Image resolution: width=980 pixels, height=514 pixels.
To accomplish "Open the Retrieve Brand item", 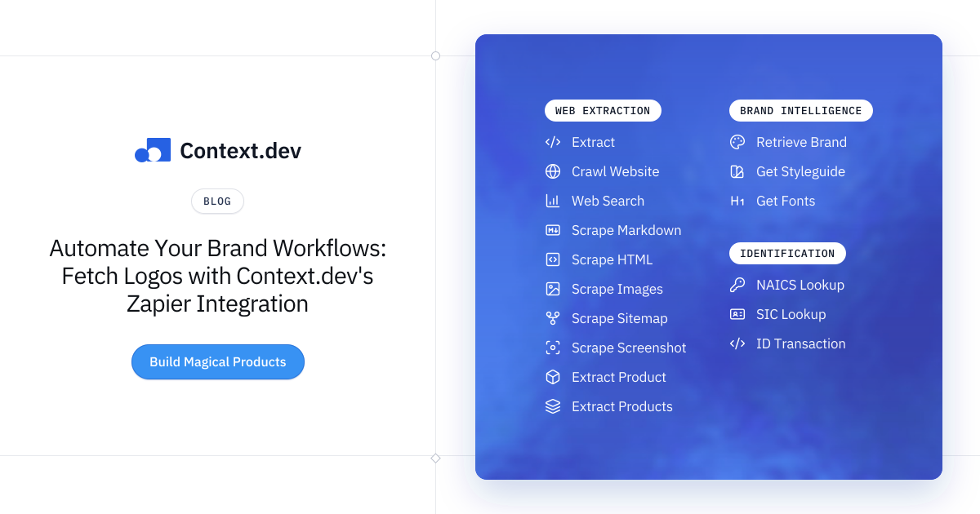I will [801, 142].
